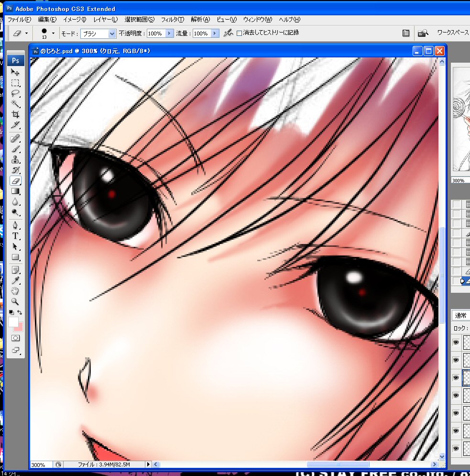Enable the airbrush option

228,33
